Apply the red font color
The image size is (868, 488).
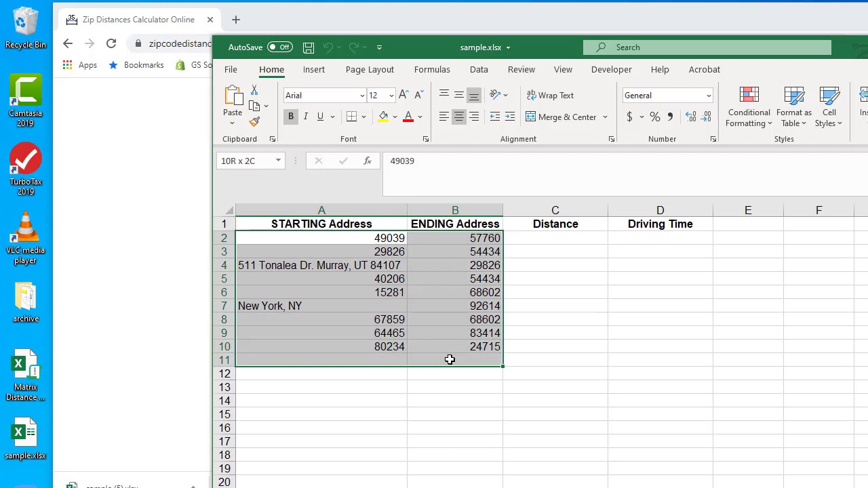tap(408, 117)
